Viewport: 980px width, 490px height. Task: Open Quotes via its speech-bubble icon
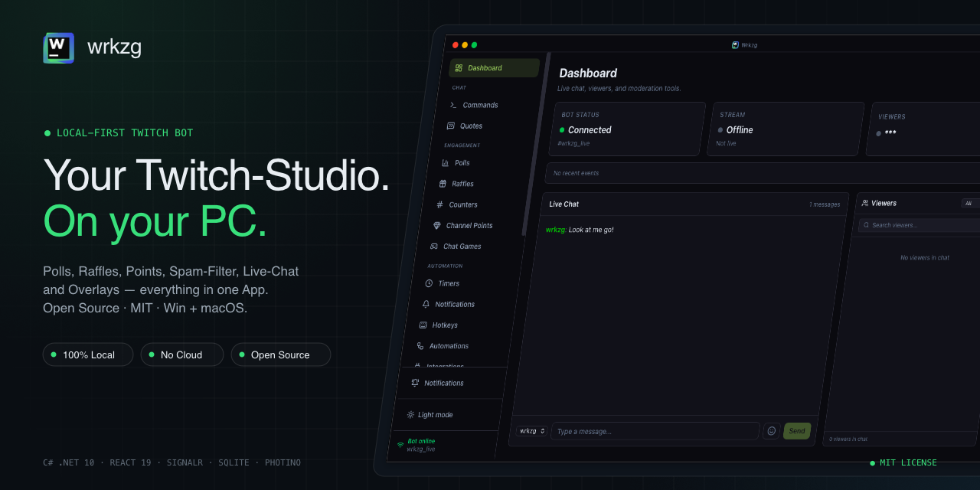tap(451, 126)
